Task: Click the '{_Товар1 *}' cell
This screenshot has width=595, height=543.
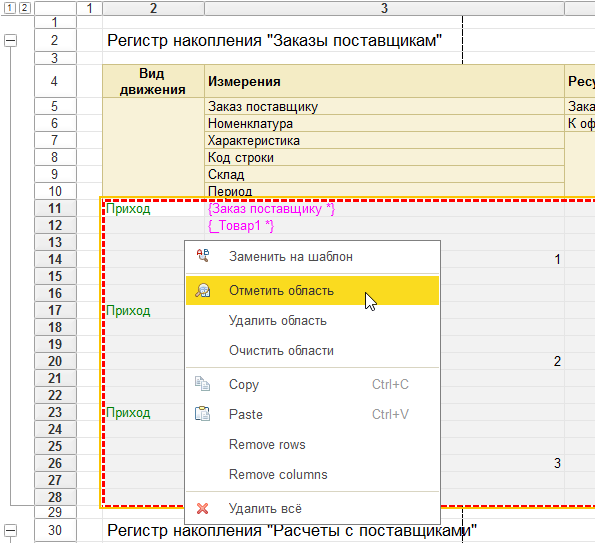Action: [241, 226]
